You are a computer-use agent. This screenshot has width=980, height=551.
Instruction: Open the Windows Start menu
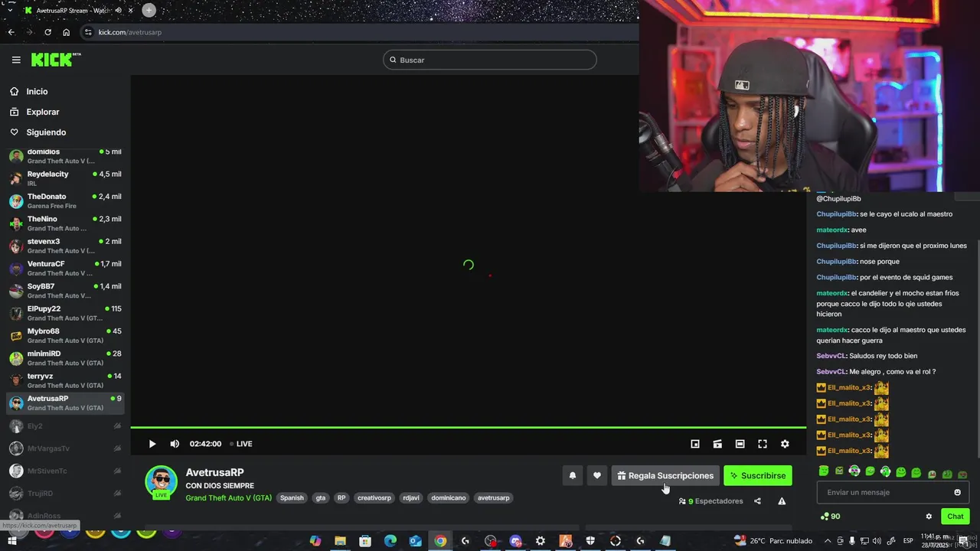(x=12, y=541)
